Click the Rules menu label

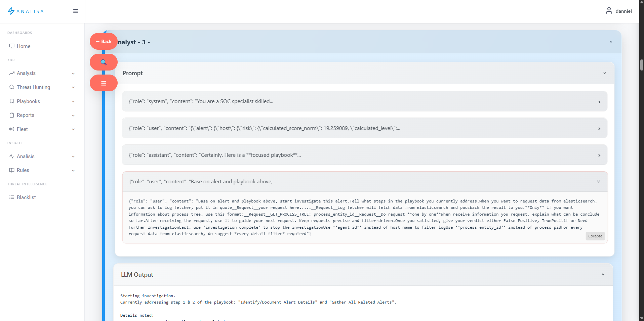click(23, 170)
